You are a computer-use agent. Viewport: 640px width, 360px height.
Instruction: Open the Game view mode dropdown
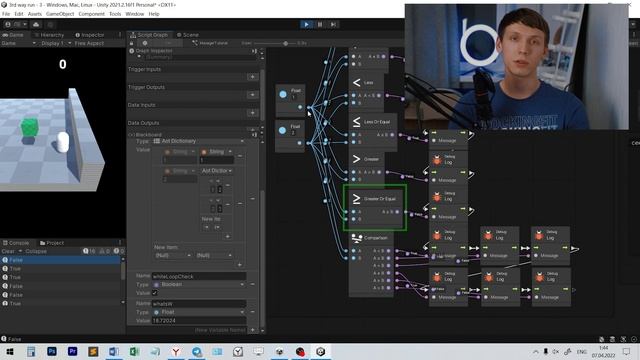[x=19, y=43]
